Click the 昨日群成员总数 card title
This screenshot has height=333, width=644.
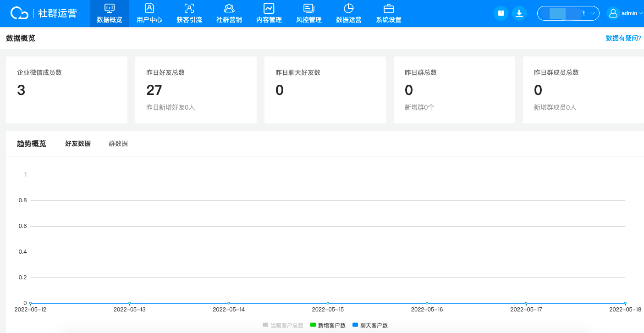pos(556,72)
